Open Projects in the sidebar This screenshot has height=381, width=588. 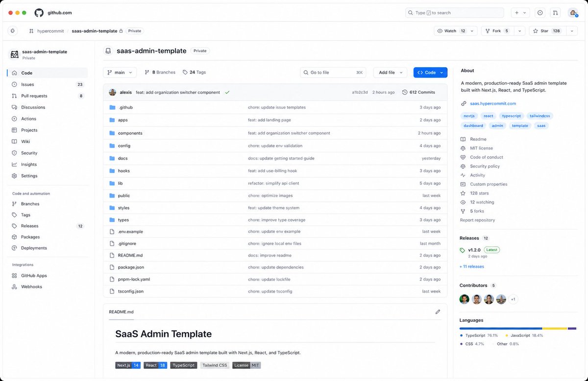pos(48,130)
